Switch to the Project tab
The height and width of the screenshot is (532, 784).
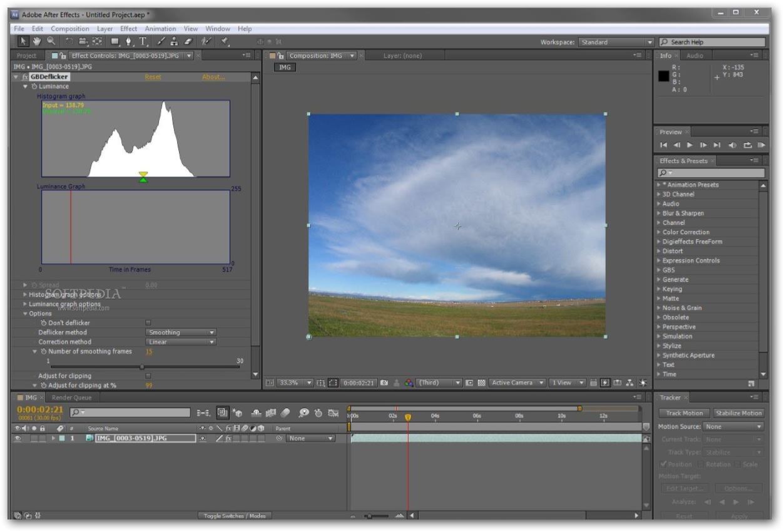pos(26,56)
